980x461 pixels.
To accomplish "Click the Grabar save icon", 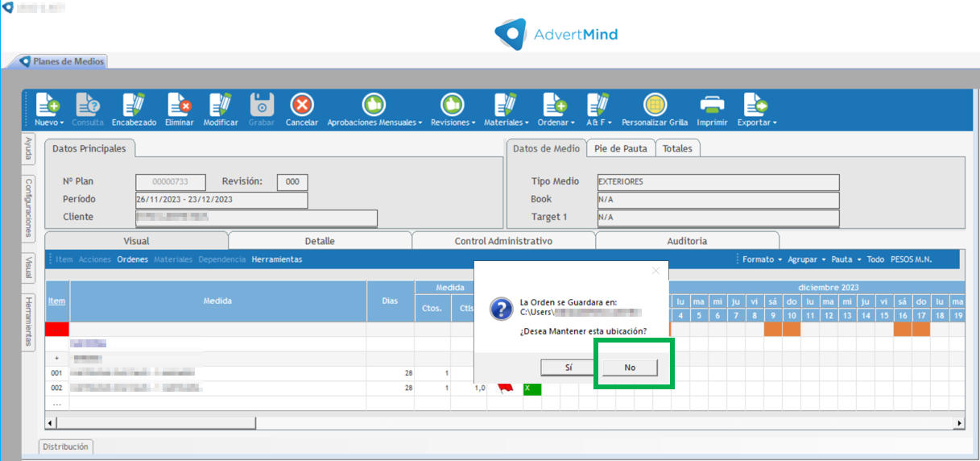I will [262, 105].
